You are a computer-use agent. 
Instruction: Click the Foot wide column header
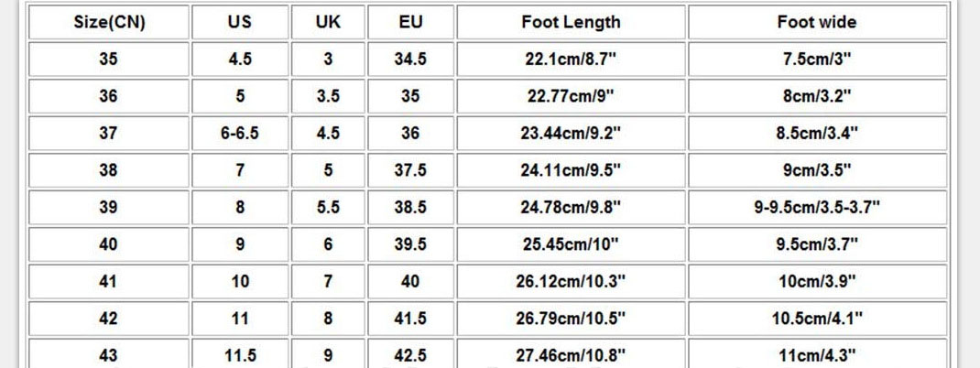click(x=816, y=22)
